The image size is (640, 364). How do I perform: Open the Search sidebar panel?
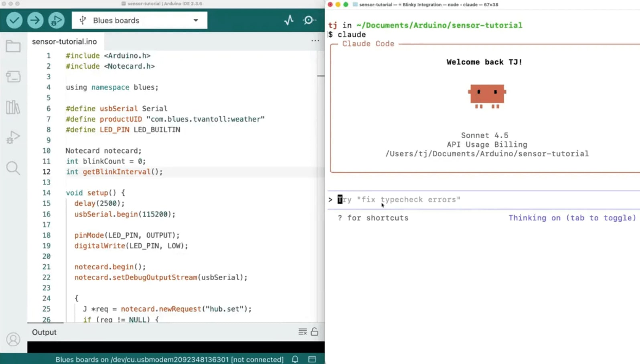[13, 168]
